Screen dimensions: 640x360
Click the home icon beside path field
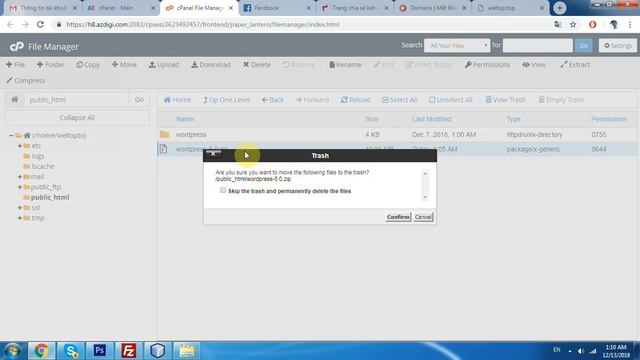click(x=15, y=100)
